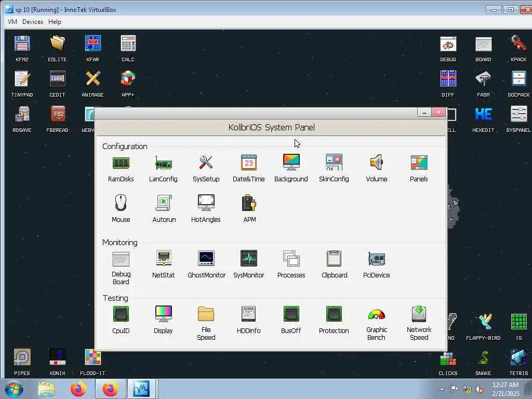532x399 pixels.
Task: Open the FB2READ reader
Action: [x=57, y=119]
